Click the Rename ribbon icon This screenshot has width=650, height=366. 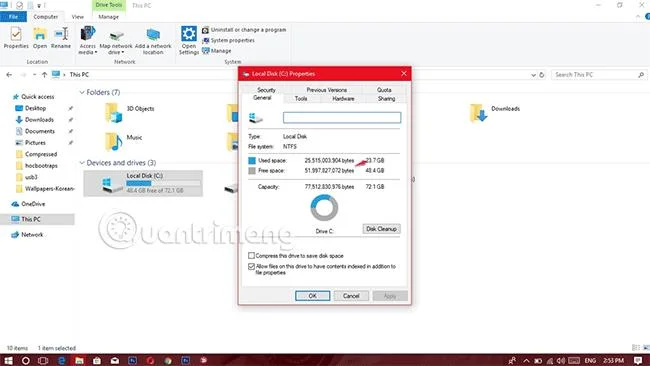tap(61, 37)
